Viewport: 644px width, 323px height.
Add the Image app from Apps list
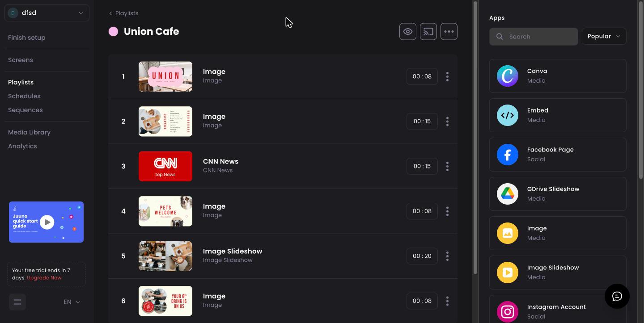coord(558,233)
